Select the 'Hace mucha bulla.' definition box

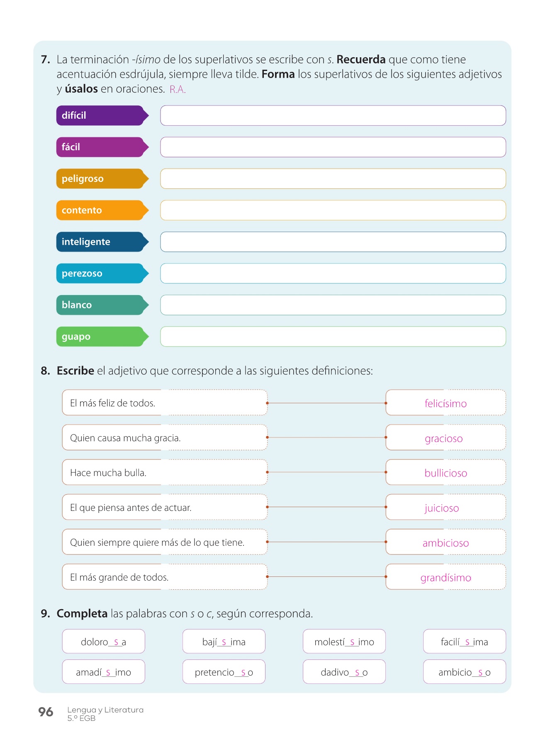tap(164, 473)
